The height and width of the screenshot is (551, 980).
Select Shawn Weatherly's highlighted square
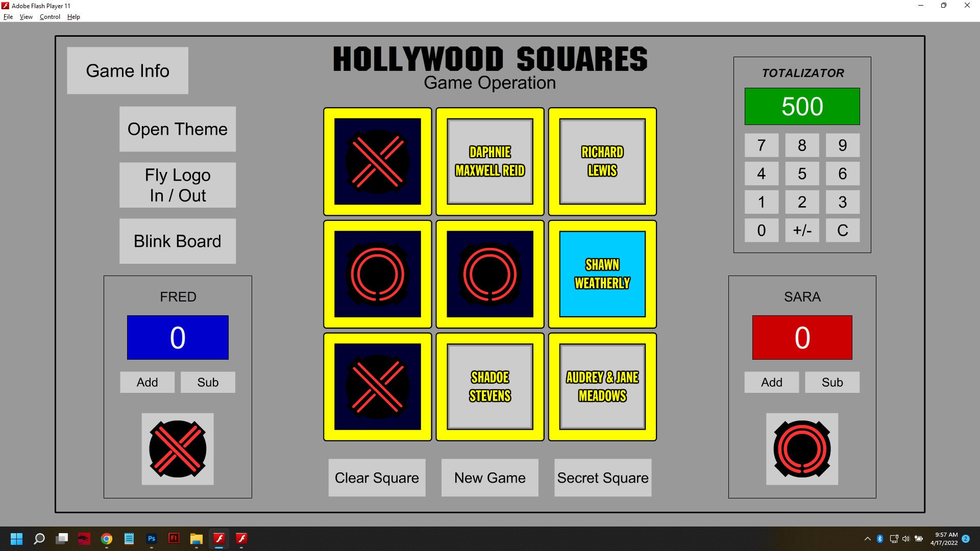(x=602, y=274)
